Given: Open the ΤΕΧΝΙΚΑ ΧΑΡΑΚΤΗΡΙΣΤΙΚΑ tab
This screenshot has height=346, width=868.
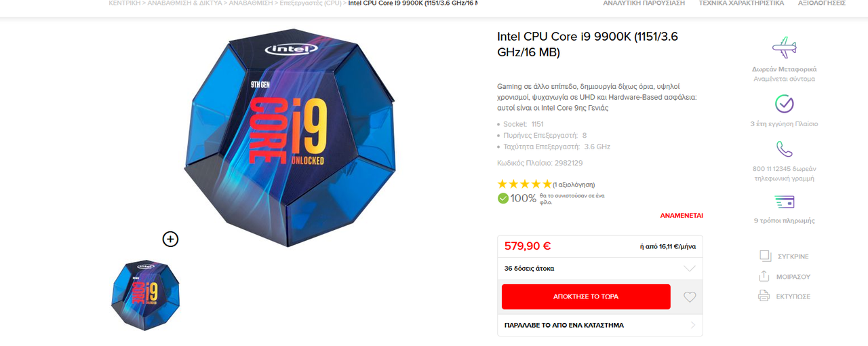Looking at the screenshot, I should 741,3.
